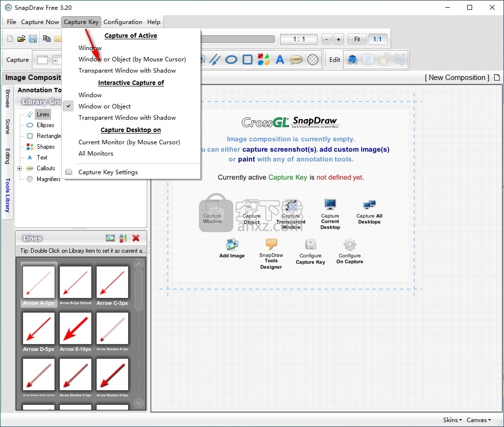
Task: Click the zoom out minus button
Action: pos(326,39)
